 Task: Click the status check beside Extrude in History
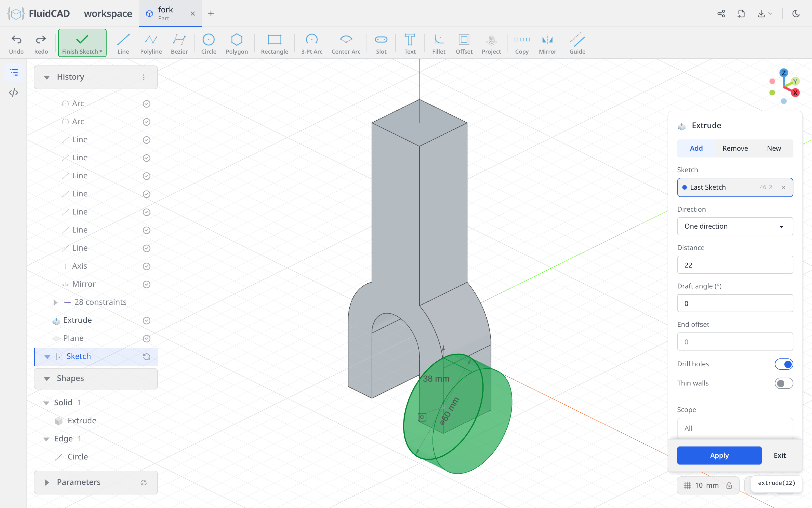pyautogui.click(x=146, y=321)
